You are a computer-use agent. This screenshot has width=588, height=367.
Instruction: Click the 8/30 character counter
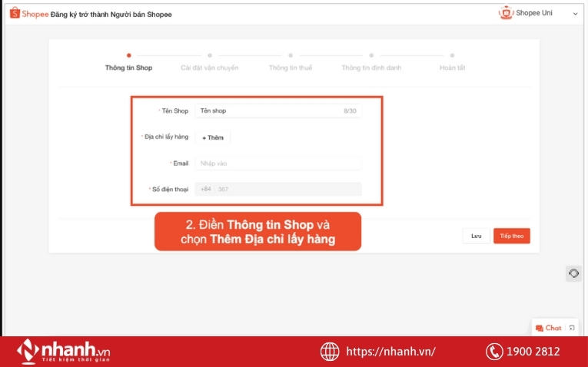(x=350, y=111)
